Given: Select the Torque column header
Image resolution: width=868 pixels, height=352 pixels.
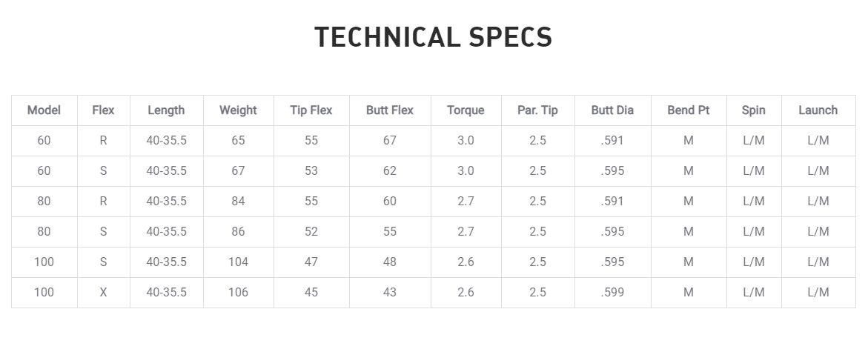Looking at the screenshot, I should click(x=466, y=110).
